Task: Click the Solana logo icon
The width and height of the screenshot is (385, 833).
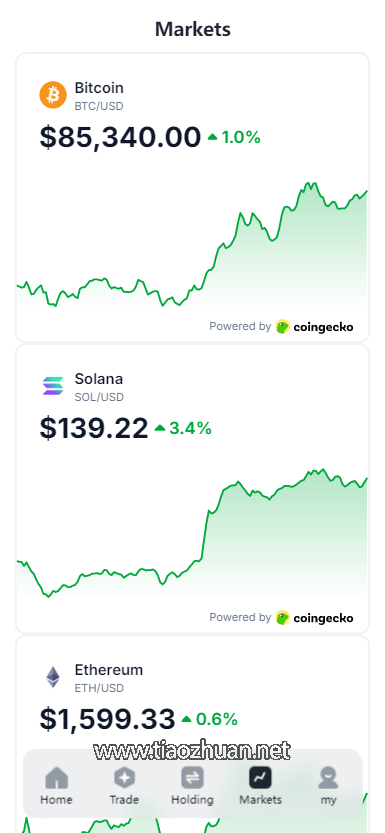Action: (53, 386)
